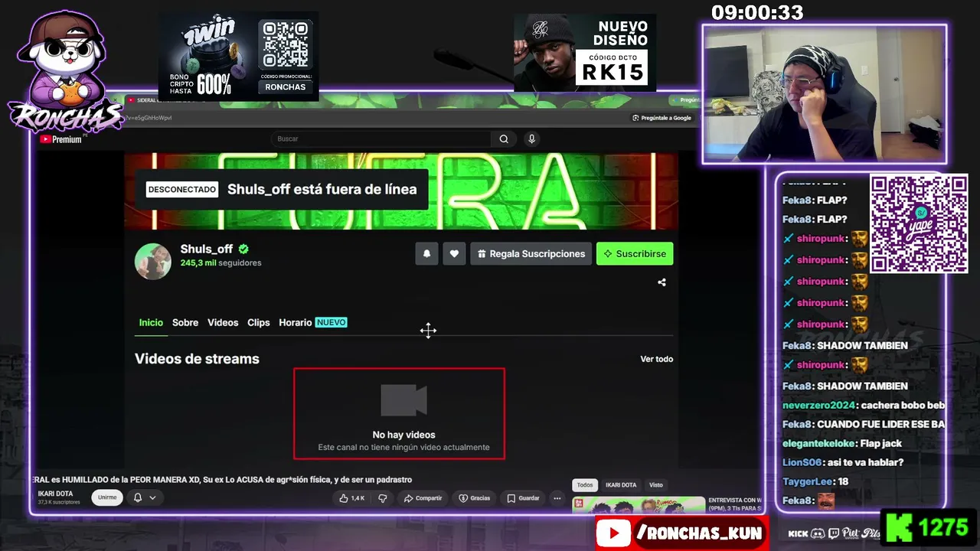This screenshot has width=980, height=551.
Task: Open the ENTREVISTA recommended video thumbnail
Action: (639, 505)
